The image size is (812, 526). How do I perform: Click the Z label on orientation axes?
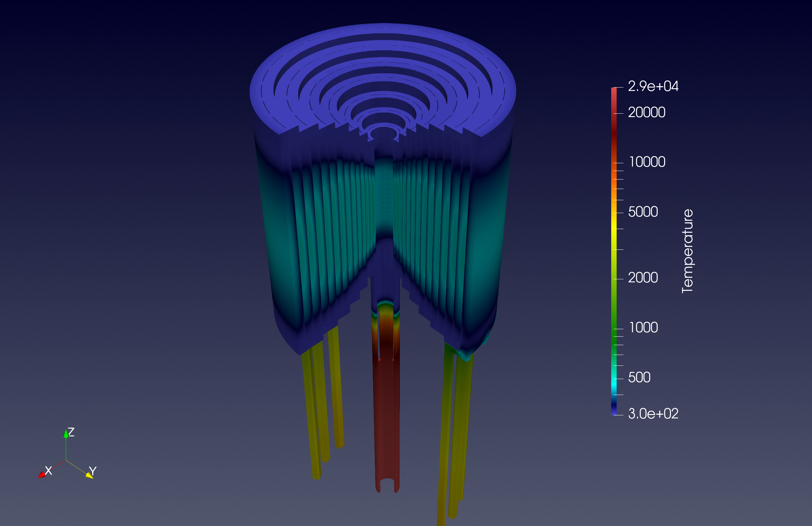[x=71, y=432]
